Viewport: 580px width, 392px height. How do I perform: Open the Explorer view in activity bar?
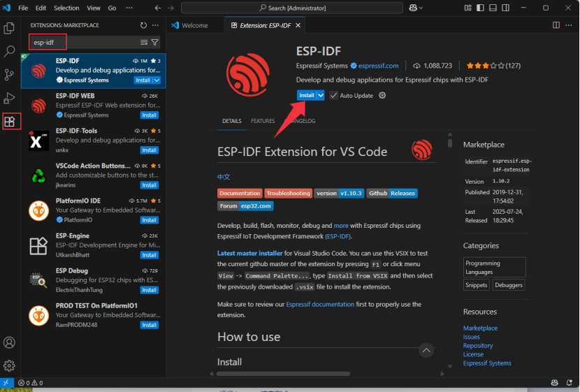pyautogui.click(x=9, y=28)
